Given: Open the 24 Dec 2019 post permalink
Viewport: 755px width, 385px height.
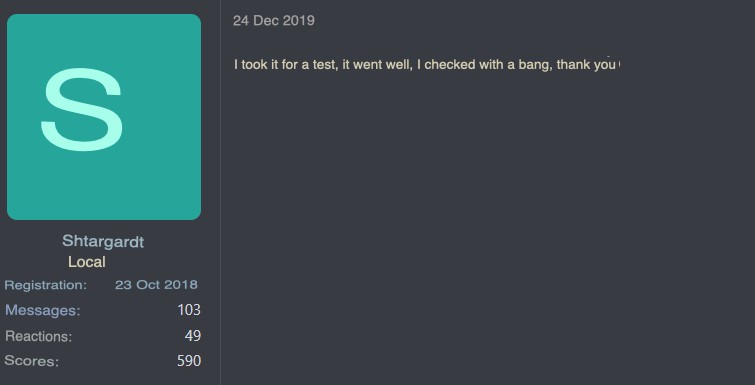Looking at the screenshot, I should point(273,21).
